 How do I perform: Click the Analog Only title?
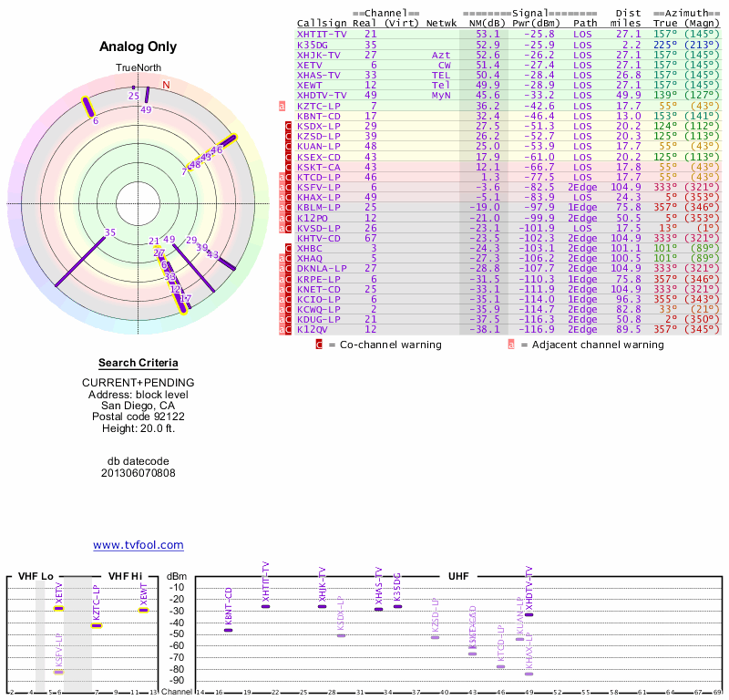(138, 46)
